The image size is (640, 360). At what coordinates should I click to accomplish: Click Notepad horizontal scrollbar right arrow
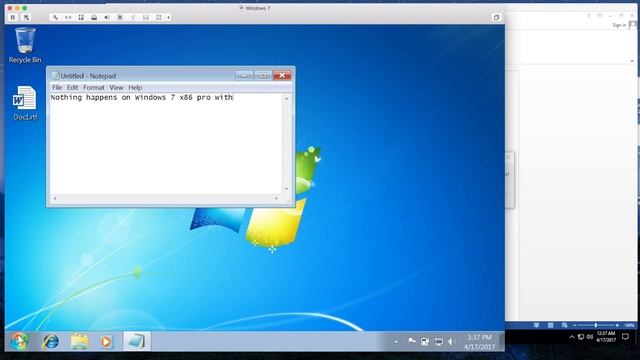(x=276, y=198)
